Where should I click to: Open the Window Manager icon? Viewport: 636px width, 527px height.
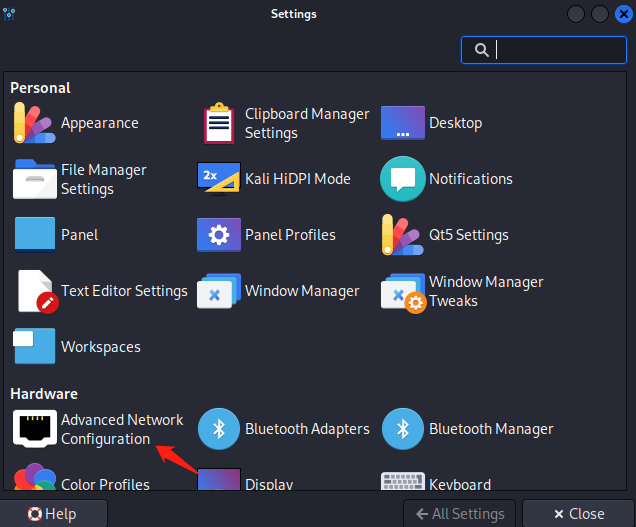pyautogui.click(x=218, y=291)
